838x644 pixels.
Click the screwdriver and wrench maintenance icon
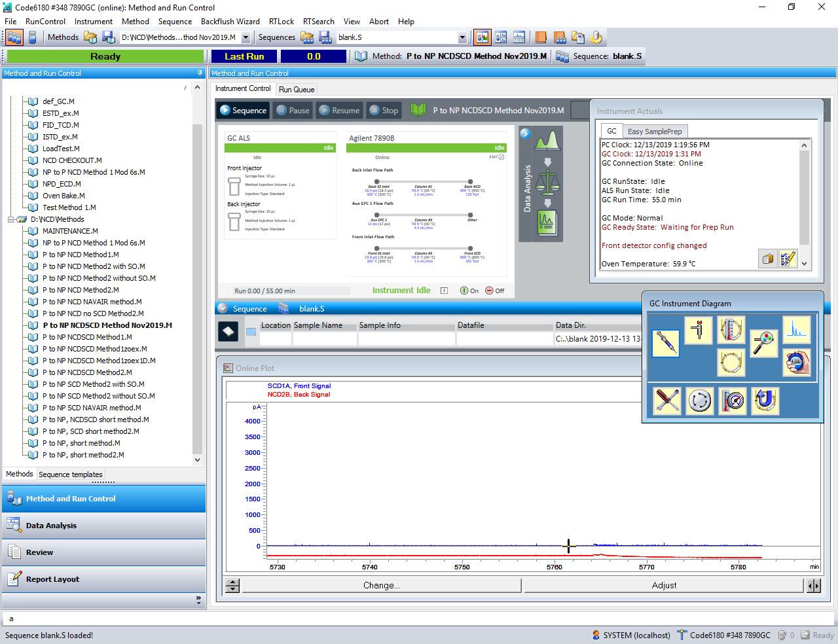[x=667, y=401]
